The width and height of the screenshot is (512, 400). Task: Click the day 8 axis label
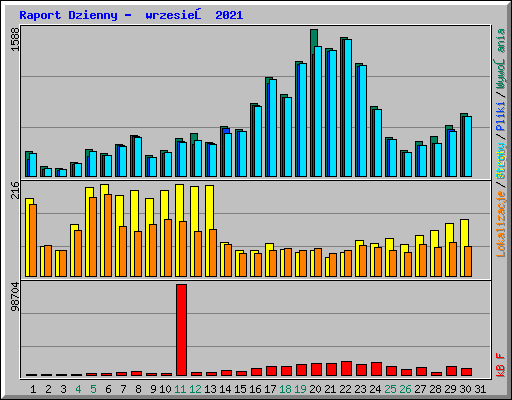[x=138, y=389]
